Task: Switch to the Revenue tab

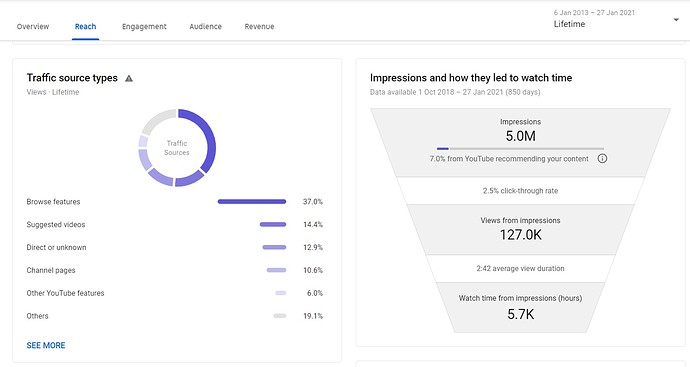Action: (x=259, y=26)
